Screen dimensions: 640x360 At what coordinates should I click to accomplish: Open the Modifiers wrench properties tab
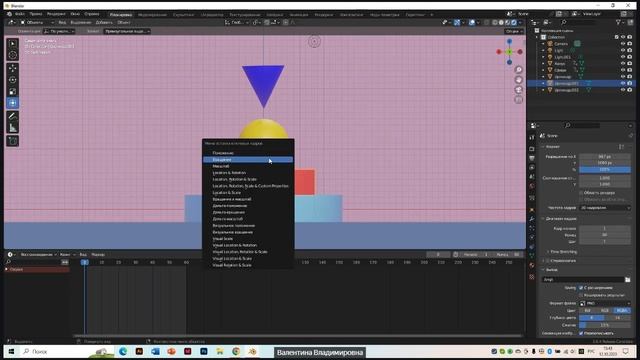(x=531, y=219)
